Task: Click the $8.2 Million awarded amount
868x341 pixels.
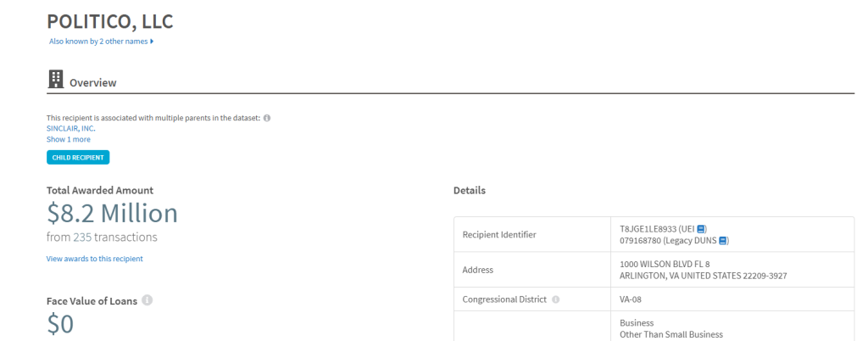Action: coord(113,214)
